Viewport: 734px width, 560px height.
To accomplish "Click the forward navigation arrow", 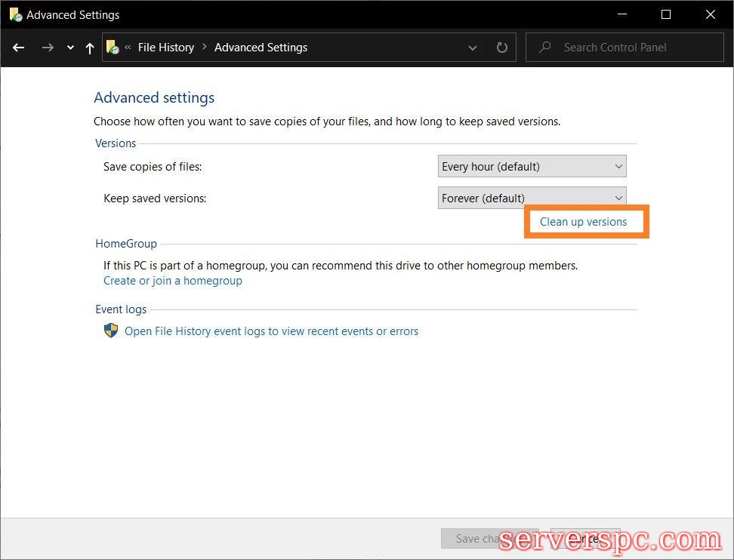I will click(48, 48).
